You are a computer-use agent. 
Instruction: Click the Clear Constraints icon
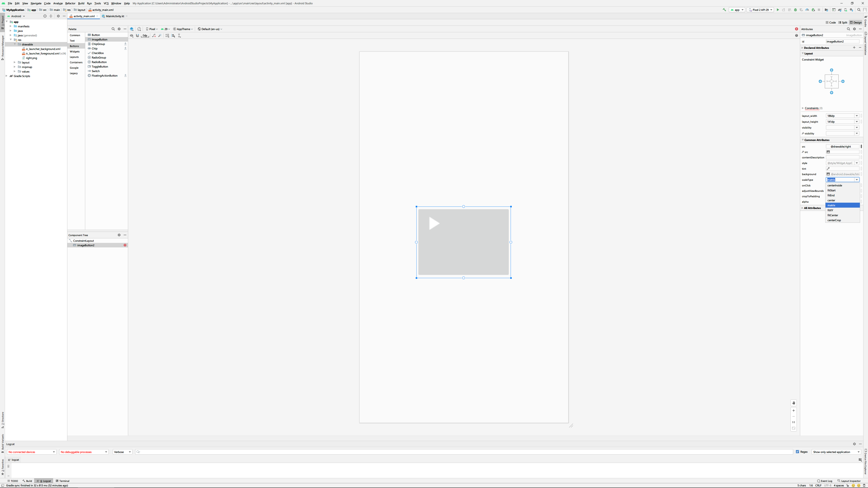[x=154, y=36]
